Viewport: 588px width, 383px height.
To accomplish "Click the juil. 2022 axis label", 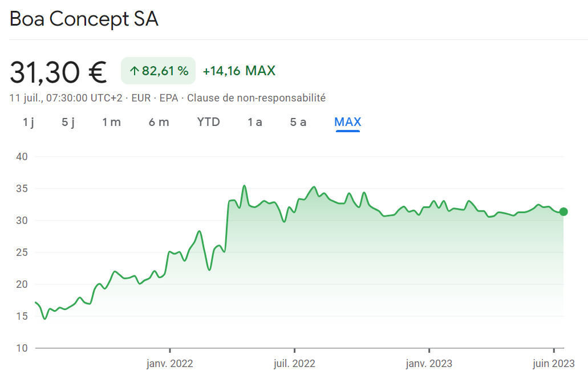I will click(x=294, y=364).
